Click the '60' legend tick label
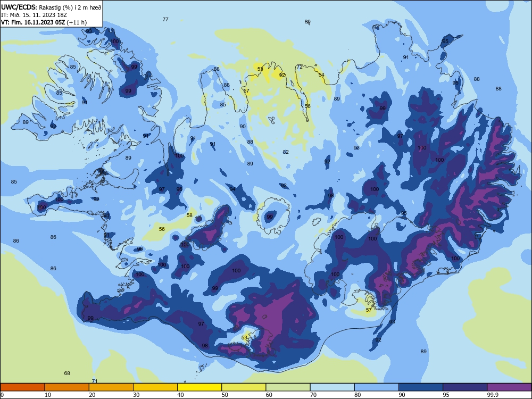532x399 pixels. (x=269, y=395)
